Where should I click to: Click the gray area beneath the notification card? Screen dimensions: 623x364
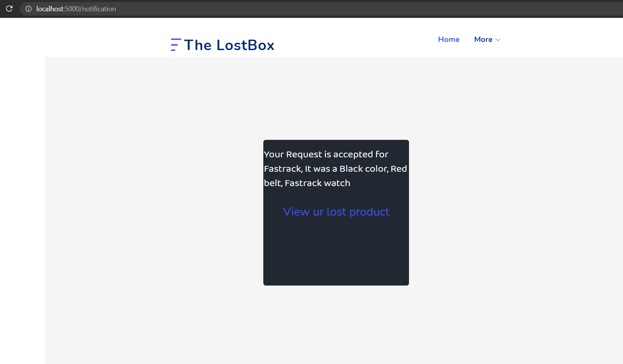coord(336,324)
